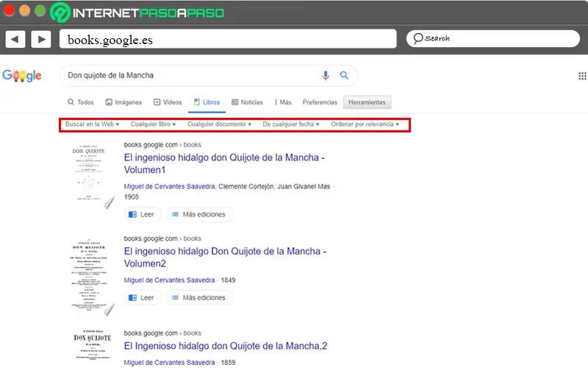The width and height of the screenshot is (588, 368).
Task: Open the Volumen1 book cover thumbnail
Action: click(x=90, y=176)
